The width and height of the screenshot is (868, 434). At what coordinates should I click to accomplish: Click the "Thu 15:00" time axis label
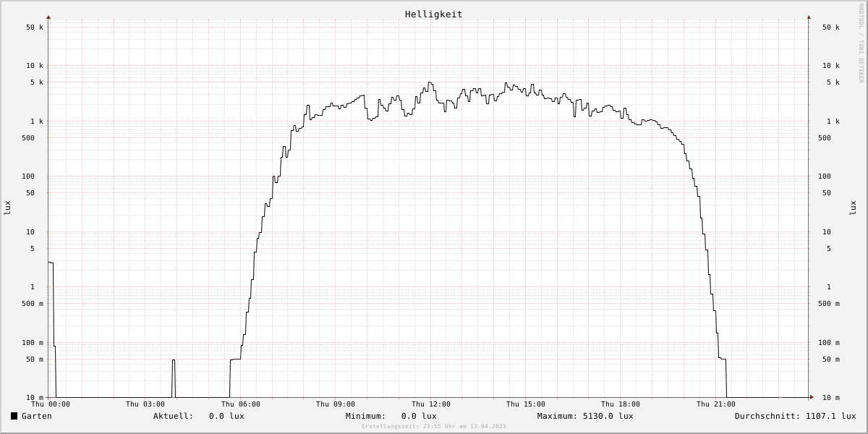[x=526, y=404]
